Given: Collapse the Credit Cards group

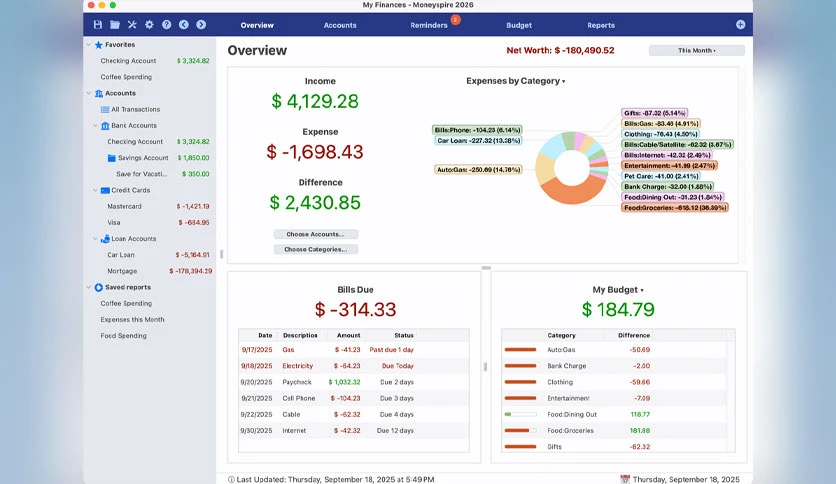Looking at the screenshot, I should (95, 190).
